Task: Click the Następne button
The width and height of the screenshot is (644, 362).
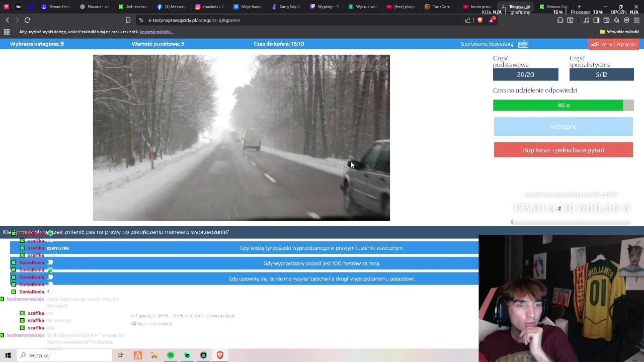Action: pos(563,127)
